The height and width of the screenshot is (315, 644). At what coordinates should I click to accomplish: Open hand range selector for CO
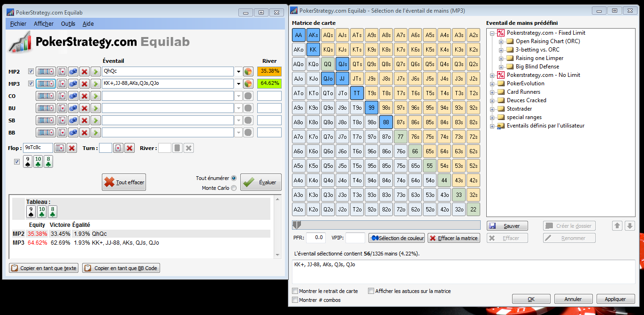46,96
